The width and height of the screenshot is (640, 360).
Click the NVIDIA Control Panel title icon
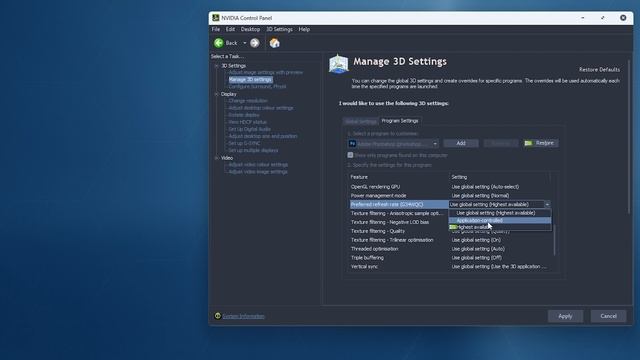point(216,18)
